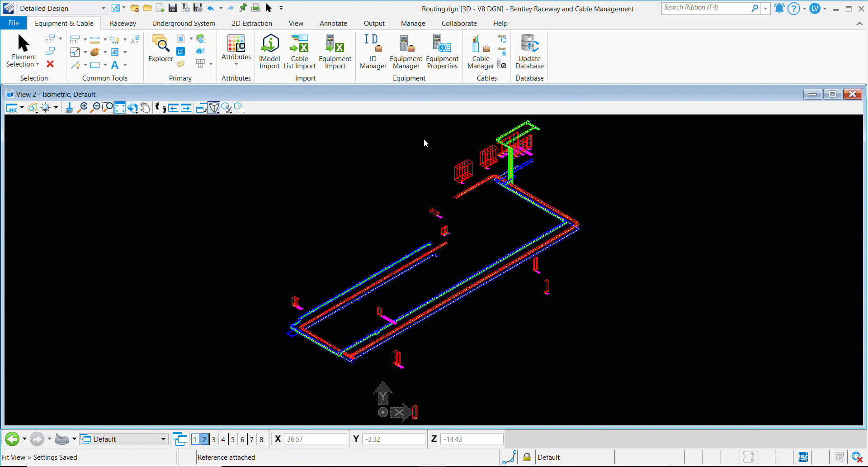Open the Underground System tab
Screen dimensions: 868x467
tap(184, 24)
